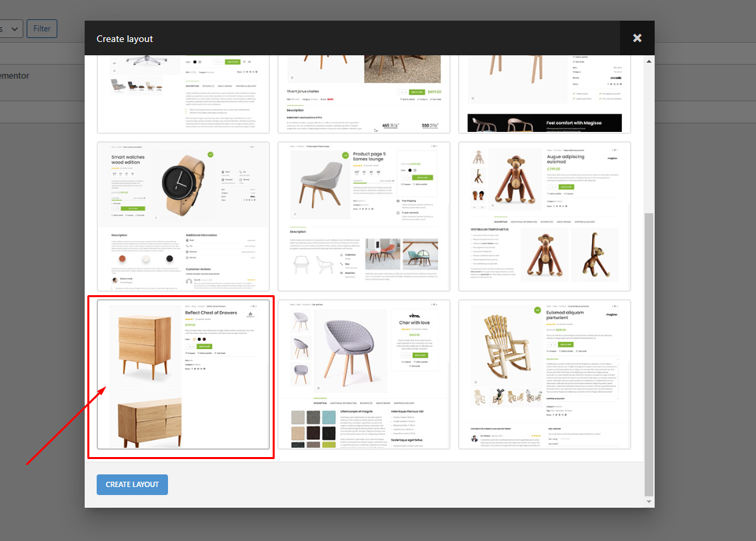The image size is (756, 541).
Task: Select the Augue adipiscing euismod monkey layout
Action: tap(545, 217)
